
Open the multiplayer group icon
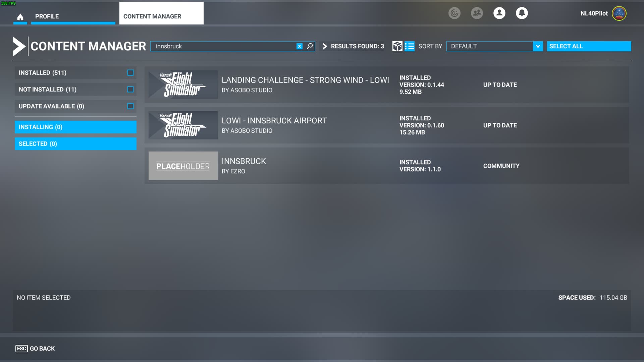[477, 13]
